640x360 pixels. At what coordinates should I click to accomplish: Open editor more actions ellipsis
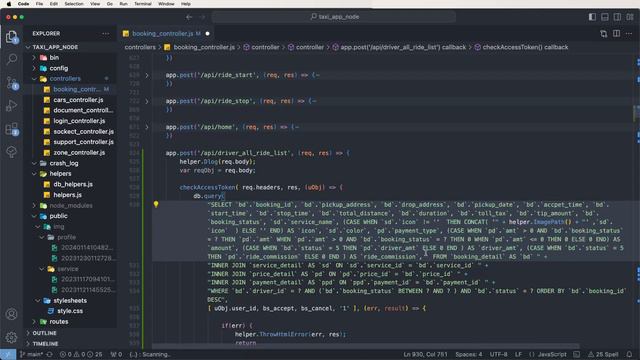coord(629,33)
